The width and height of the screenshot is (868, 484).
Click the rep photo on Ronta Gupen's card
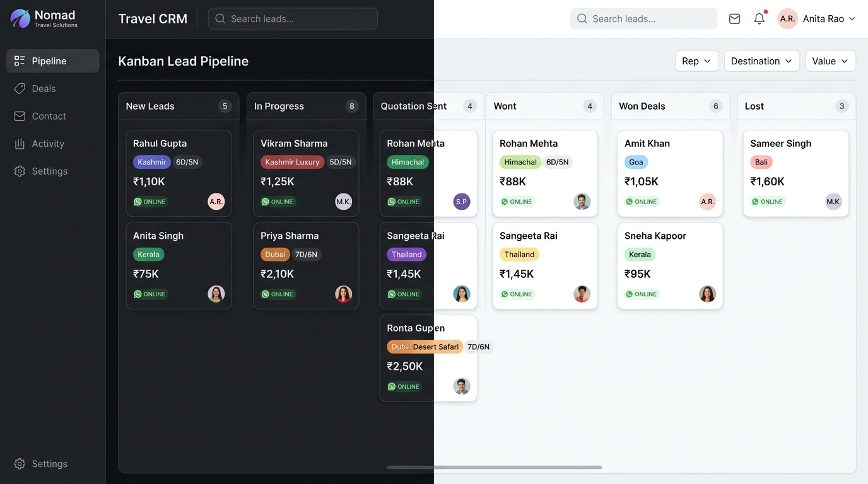pos(462,386)
